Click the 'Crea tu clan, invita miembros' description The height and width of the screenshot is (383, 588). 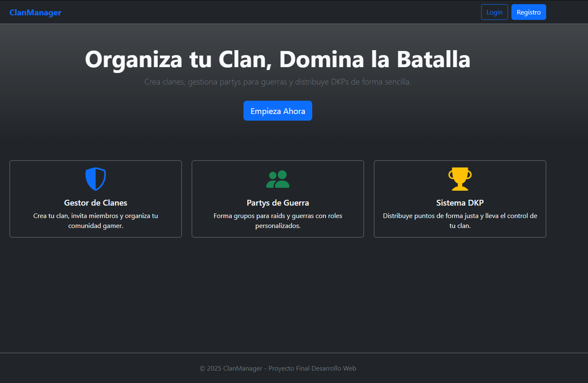click(96, 216)
